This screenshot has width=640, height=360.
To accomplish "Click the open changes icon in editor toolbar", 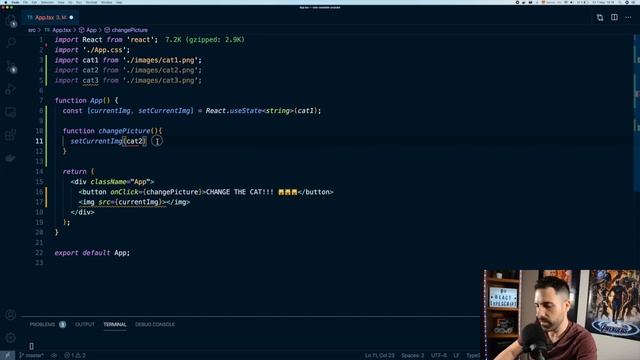I will 600,18.
